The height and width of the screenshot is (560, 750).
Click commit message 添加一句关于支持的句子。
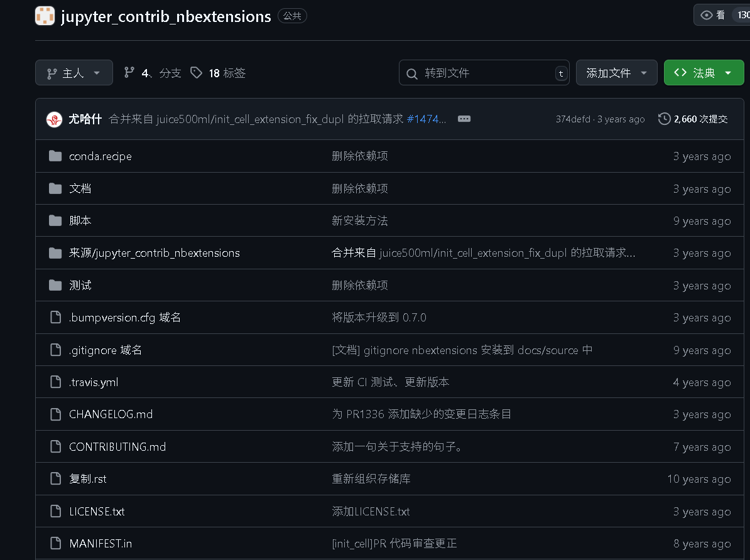(x=397, y=446)
